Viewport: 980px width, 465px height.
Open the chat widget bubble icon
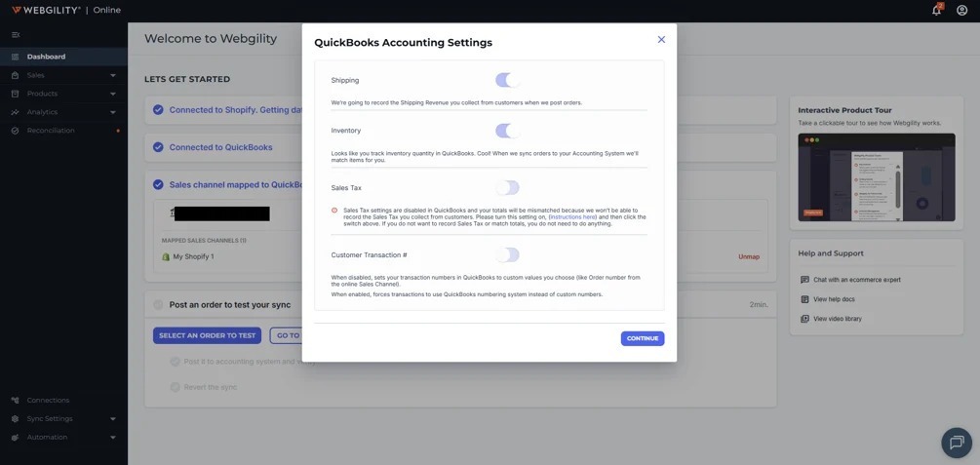(x=957, y=443)
